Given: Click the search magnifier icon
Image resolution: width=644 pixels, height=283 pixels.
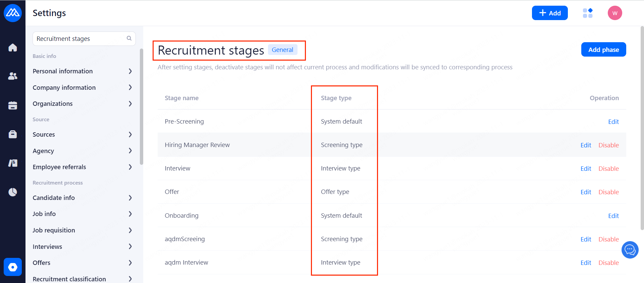Looking at the screenshot, I should click(x=129, y=39).
